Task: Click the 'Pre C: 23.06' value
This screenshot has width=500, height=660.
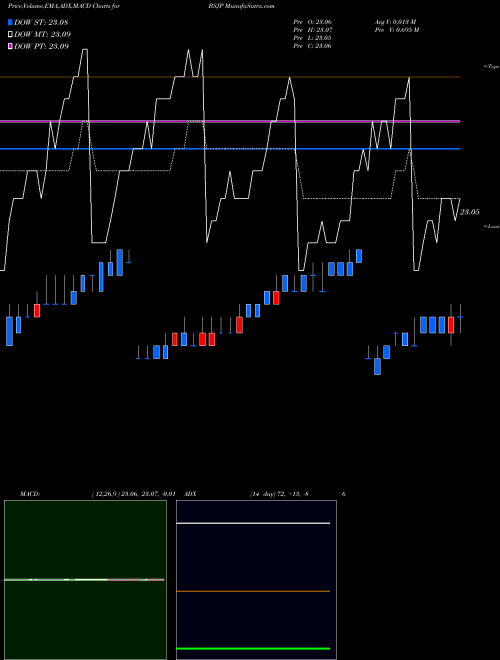Action: click(312, 46)
